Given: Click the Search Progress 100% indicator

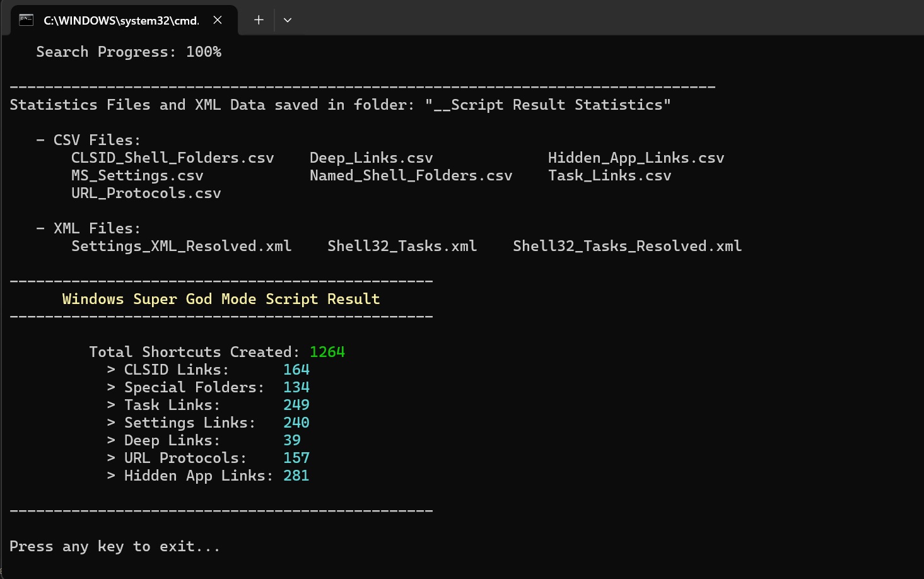Looking at the screenshot, I should [129, 51].
